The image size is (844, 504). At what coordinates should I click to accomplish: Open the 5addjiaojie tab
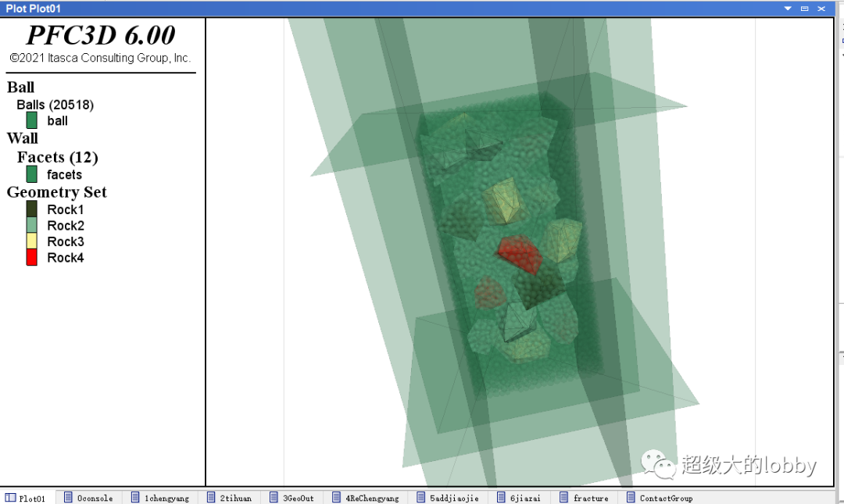point(448,498)
